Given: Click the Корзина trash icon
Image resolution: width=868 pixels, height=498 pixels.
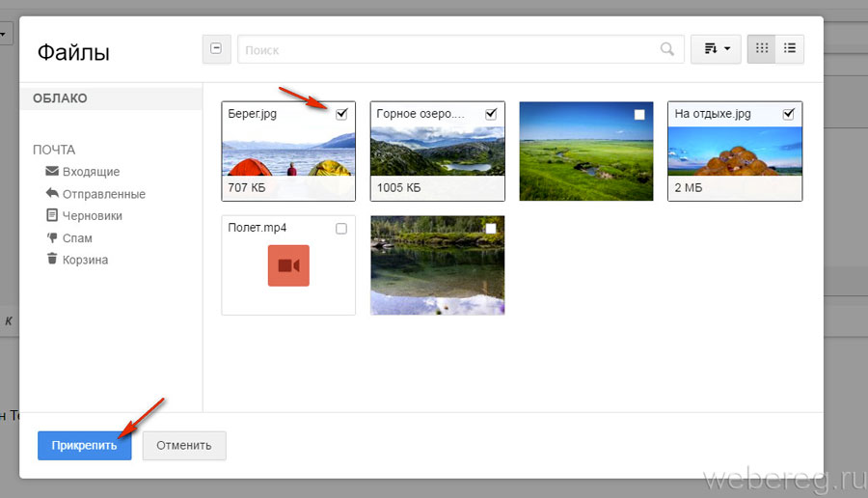Looking at the screenshot, I should [x=52, y=258].
